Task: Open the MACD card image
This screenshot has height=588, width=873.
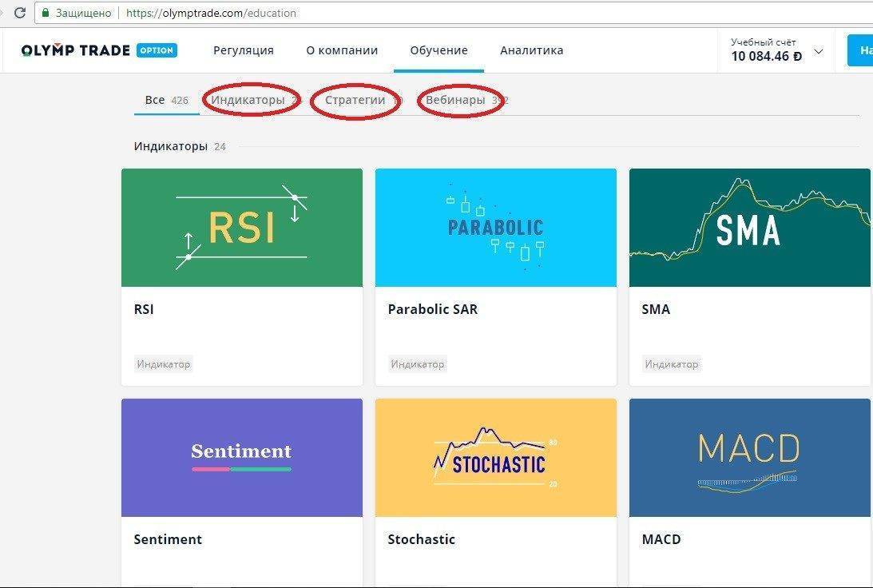Action: pyautogui.click(x=749, y=458)
